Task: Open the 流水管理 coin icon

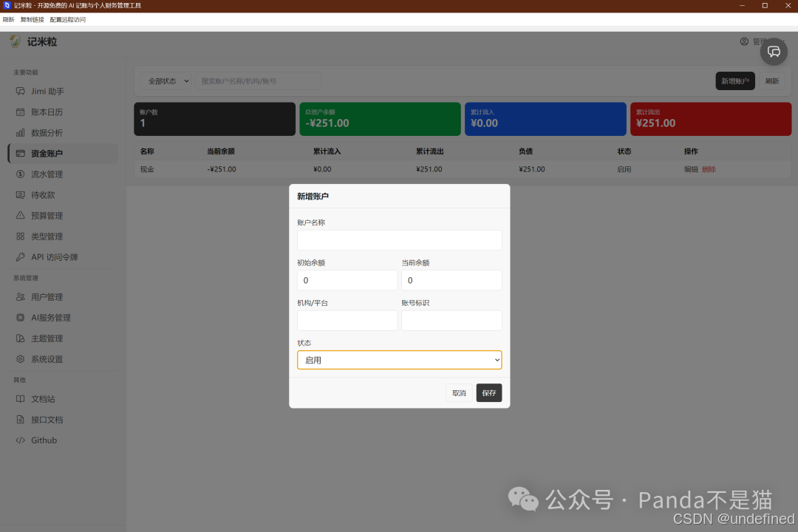Action: 21,174
